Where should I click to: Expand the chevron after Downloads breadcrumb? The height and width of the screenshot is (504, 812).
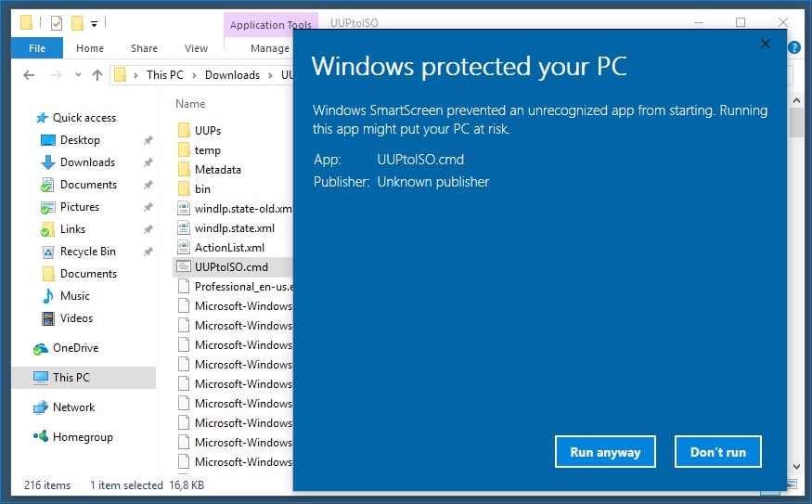(x=270, y=75)
